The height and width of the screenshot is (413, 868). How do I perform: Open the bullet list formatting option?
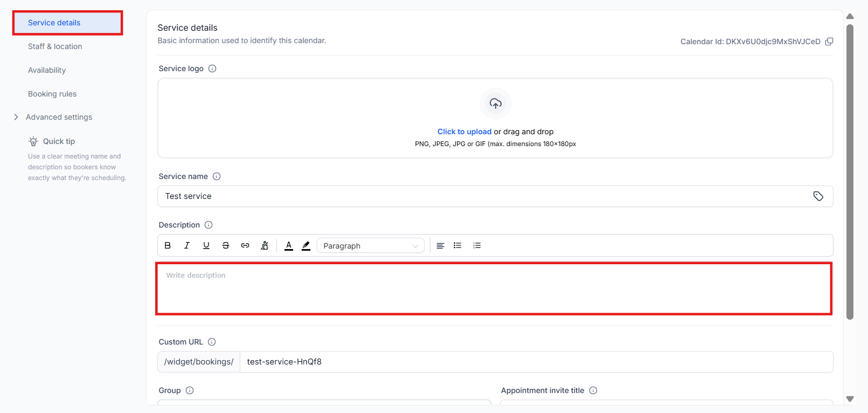pyautogui.click(x=457, y=245)
